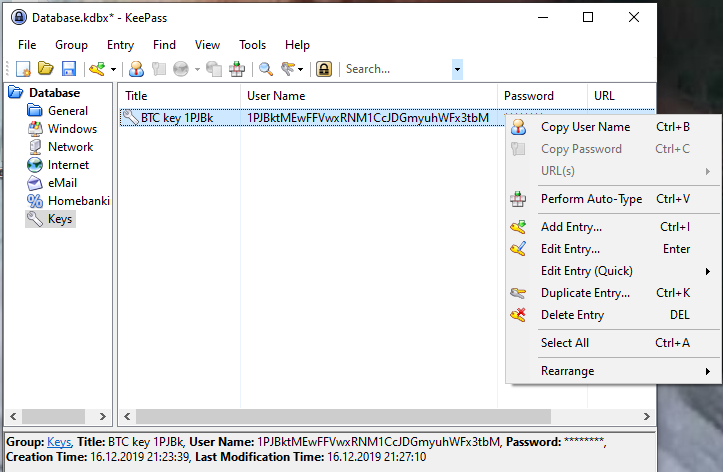The image size is (723, 472).
Task: Click the Find magnifier toolbar icon
Action: point(266,69)
